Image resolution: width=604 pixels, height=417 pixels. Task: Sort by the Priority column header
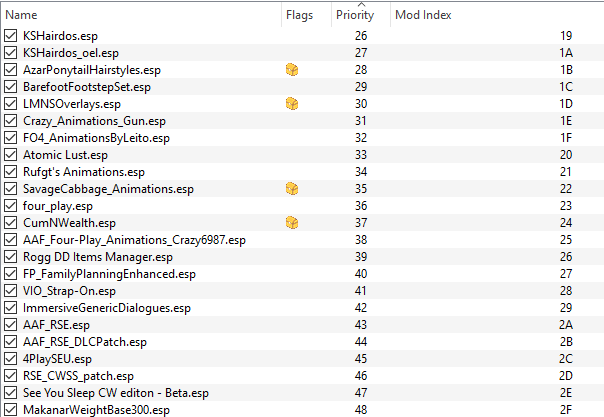[x=355, y=15]
